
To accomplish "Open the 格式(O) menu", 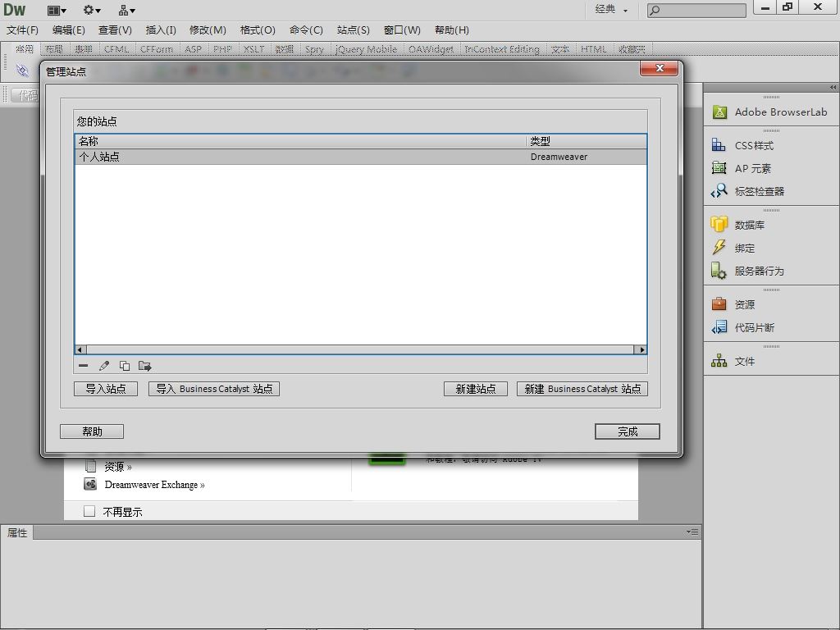I will tap(258, 30).
